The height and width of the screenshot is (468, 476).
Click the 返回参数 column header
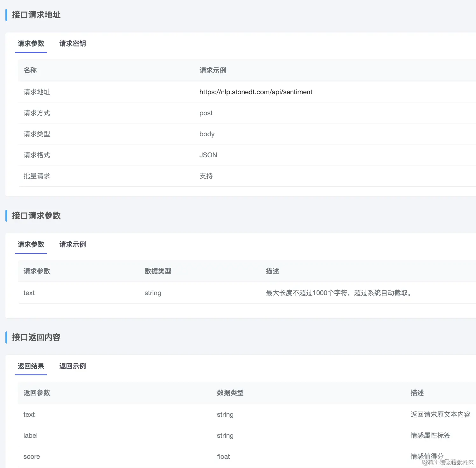click(x=37, y=393)
